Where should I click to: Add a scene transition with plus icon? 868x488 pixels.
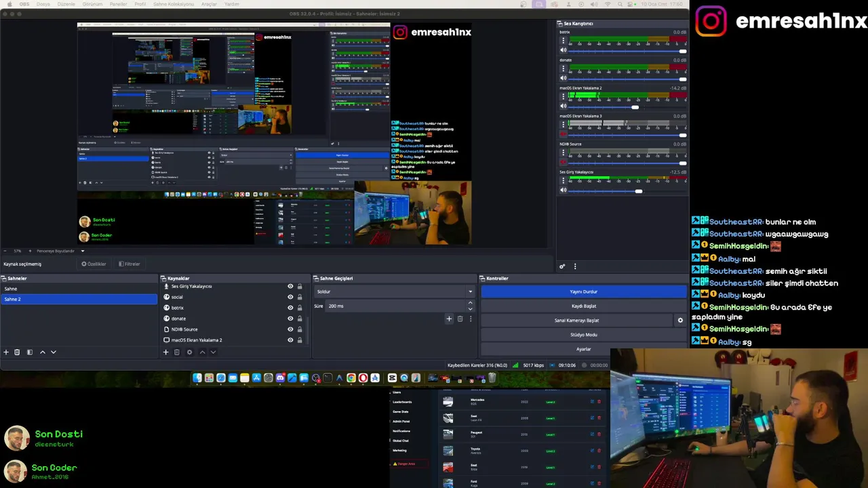(449, 319)
